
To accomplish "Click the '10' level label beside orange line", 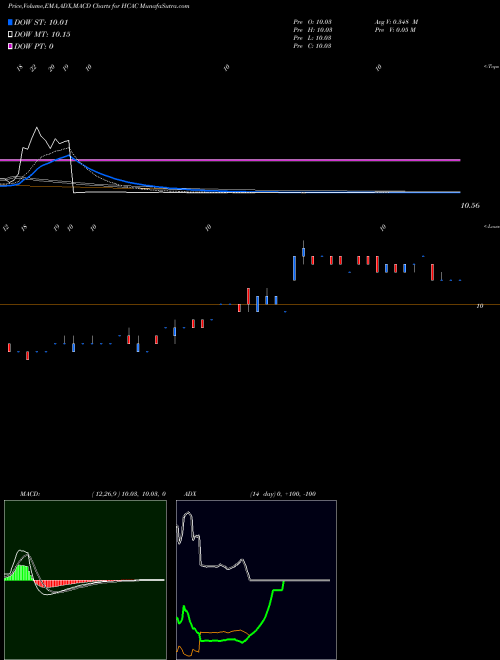I will pos(479,306).
